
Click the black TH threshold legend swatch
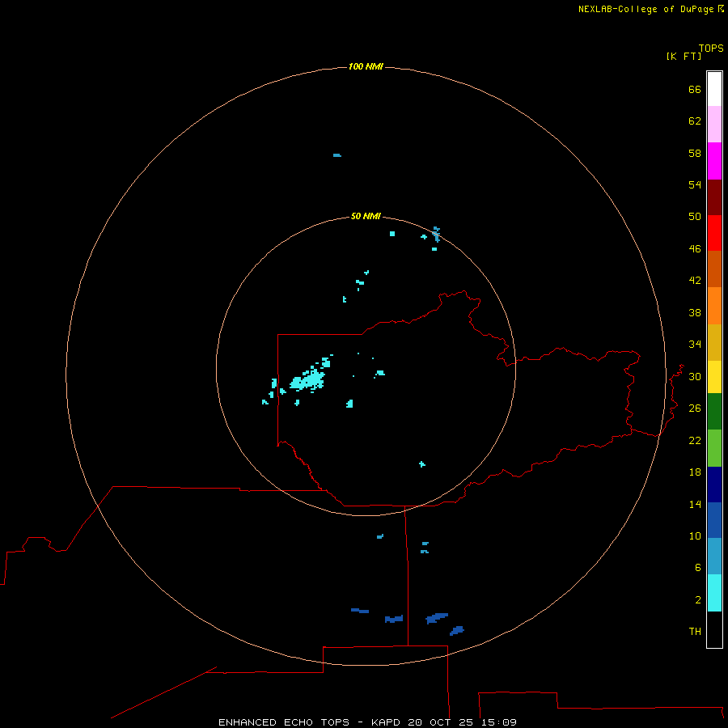(714, 629)
